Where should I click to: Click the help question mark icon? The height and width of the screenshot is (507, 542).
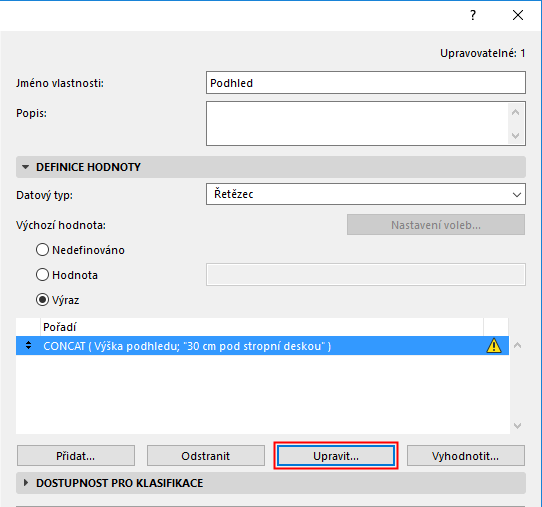point(473,15)
